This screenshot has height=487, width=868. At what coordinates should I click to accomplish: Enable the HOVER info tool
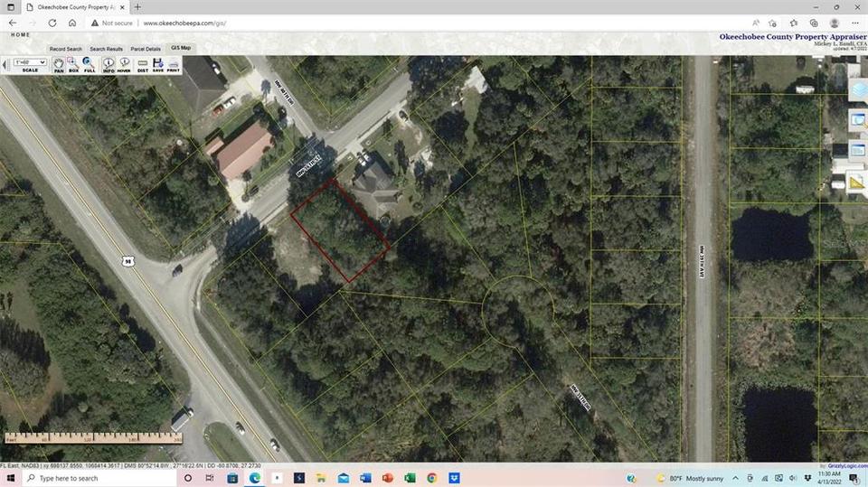[124, 65]
